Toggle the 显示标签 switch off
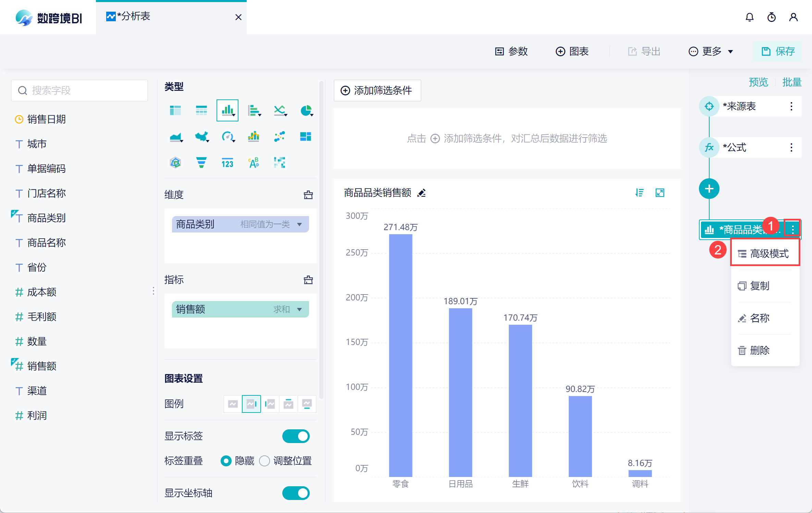The image size is (812, 513). click(296, 436)
